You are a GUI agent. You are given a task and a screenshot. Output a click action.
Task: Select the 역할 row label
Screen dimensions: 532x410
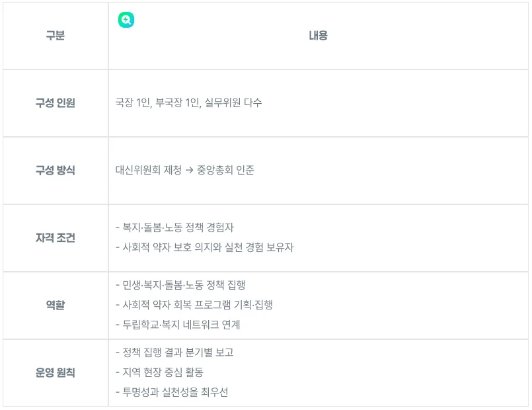coord(56,306)
